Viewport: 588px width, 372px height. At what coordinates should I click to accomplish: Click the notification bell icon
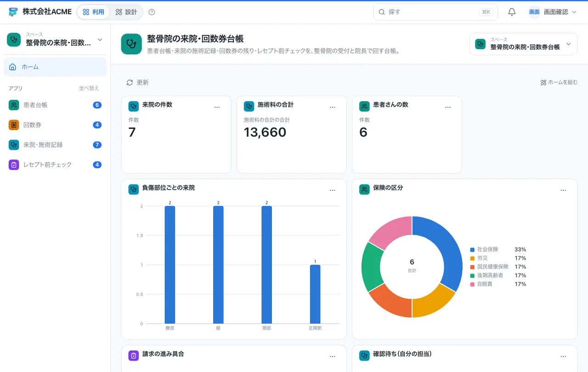pos(512,12)
